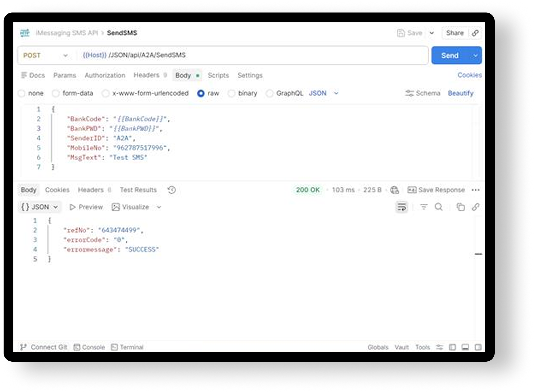The height and width of the screenshot is (392, 534).
Task: Open response more options ellipsis
Action: click(x=476, y=190)
